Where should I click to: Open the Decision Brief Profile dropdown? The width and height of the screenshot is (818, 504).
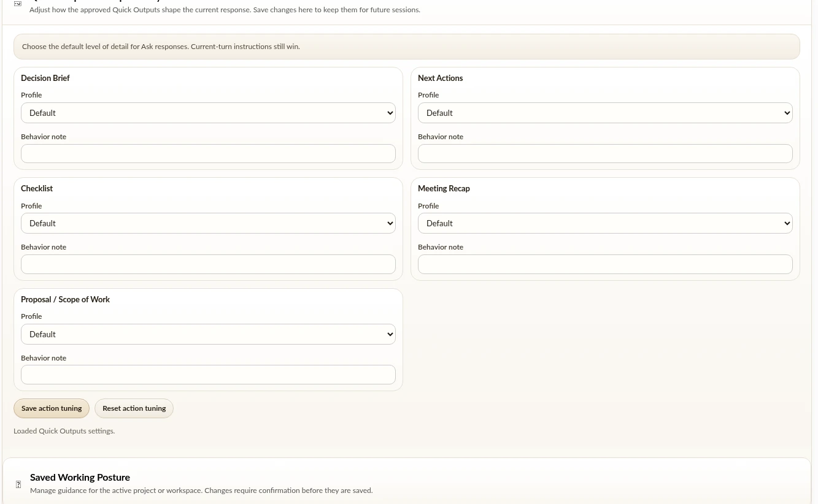208,113
